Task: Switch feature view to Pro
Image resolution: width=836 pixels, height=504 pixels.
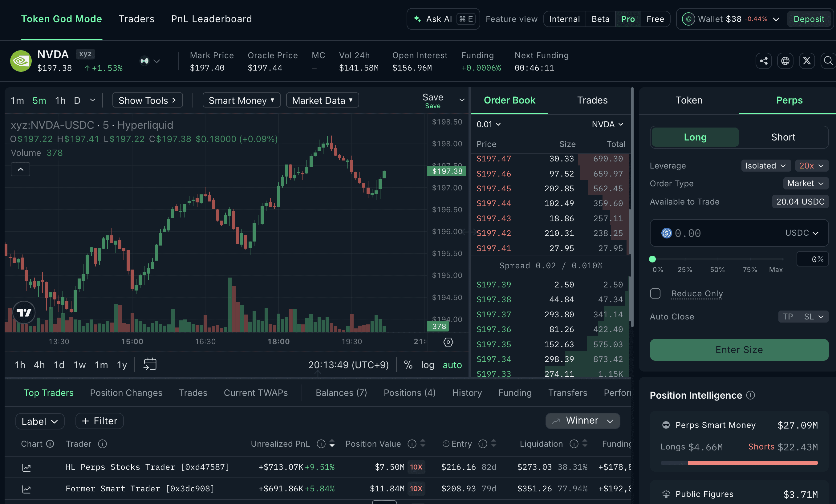Action: pos(628,19)
